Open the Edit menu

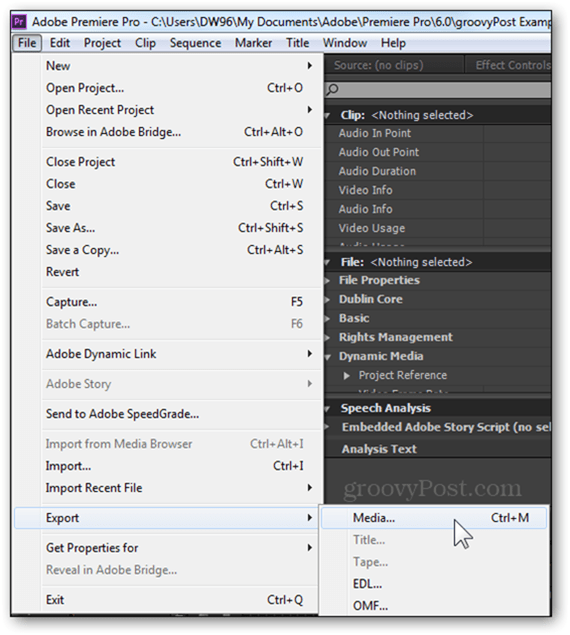pos(60,43)
